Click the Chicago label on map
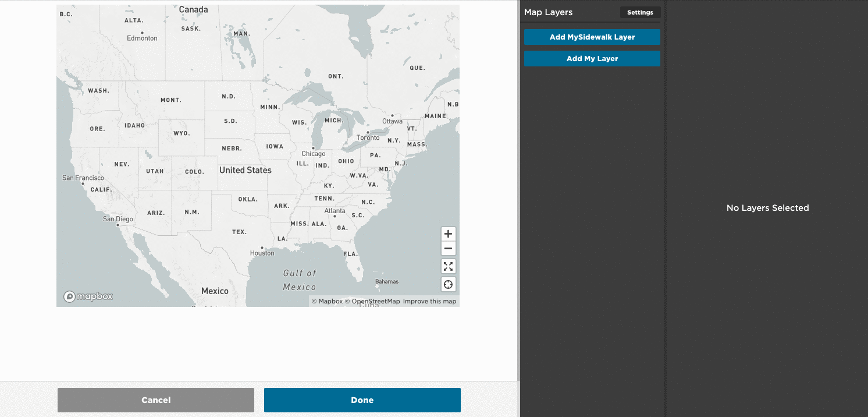Screen dimensions: 868x417 314,154
